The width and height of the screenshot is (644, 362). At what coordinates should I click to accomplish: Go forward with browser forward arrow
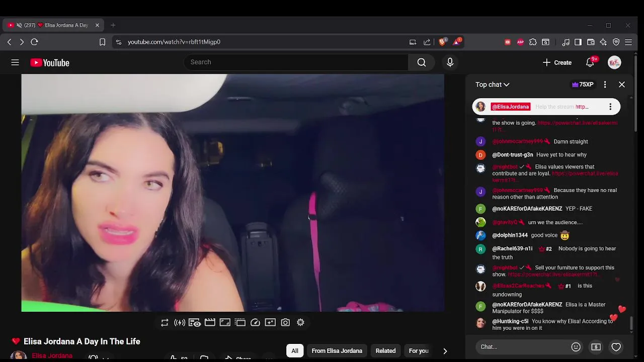pyautogui.click(x=22, y=42)
